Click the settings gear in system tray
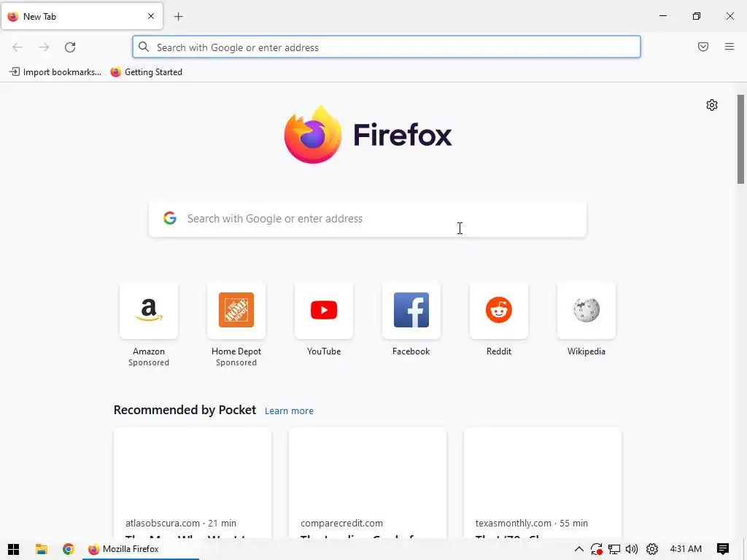The image size is (747, 560). coord(652,549)
